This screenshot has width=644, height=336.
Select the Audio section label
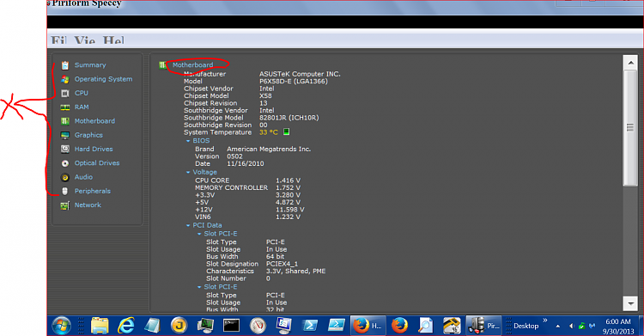click(83, 177)
